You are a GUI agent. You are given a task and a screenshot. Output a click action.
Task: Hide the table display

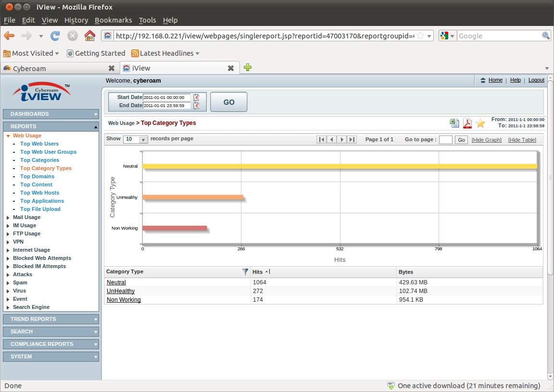point(522,140)
